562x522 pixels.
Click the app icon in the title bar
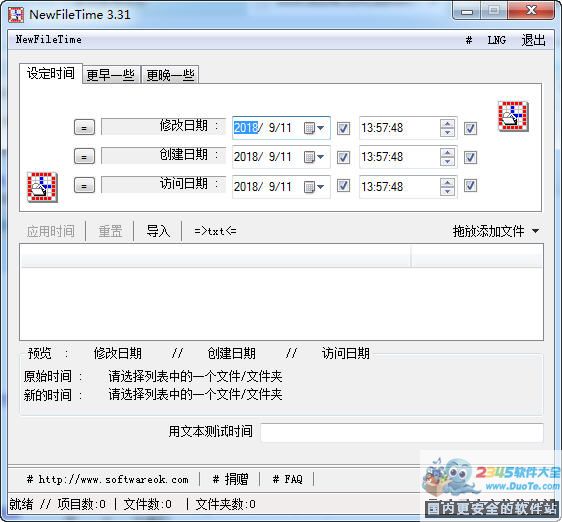point(16,15)
